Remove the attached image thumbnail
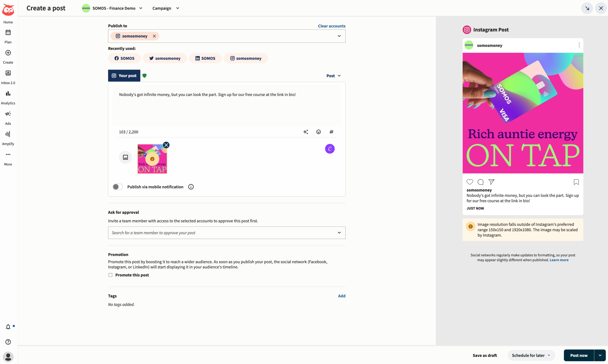608x364 pixels. click(x=166, y=145)
